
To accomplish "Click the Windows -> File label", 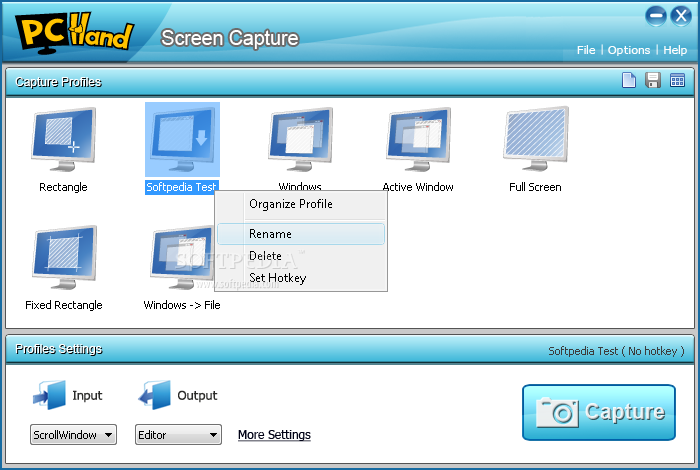I will coord(182,305).
